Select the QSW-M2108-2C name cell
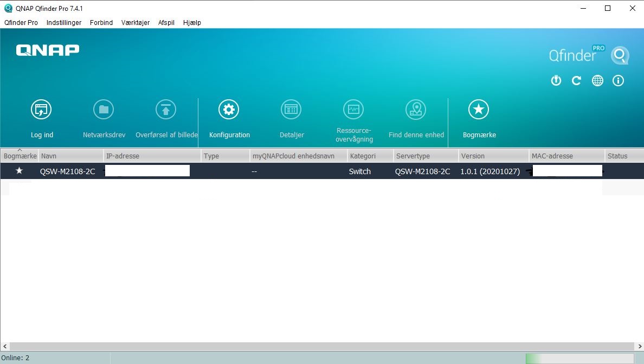The height and width of the screenshot is (364, 644). (67, 171)
